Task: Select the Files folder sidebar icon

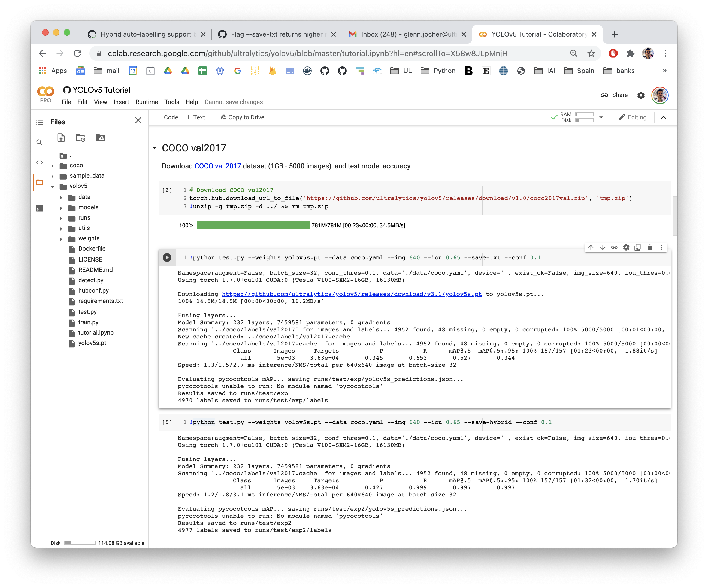Action: click(x=40, y=183)
